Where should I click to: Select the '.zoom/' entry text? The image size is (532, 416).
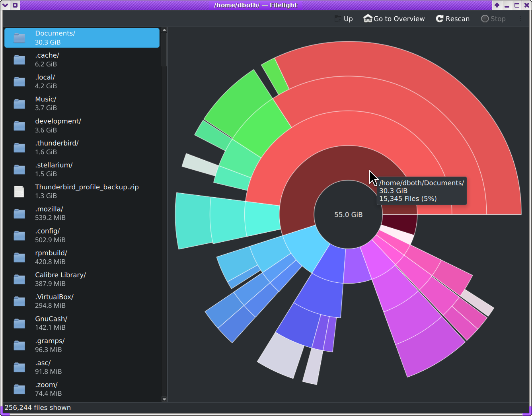(46, 385)
